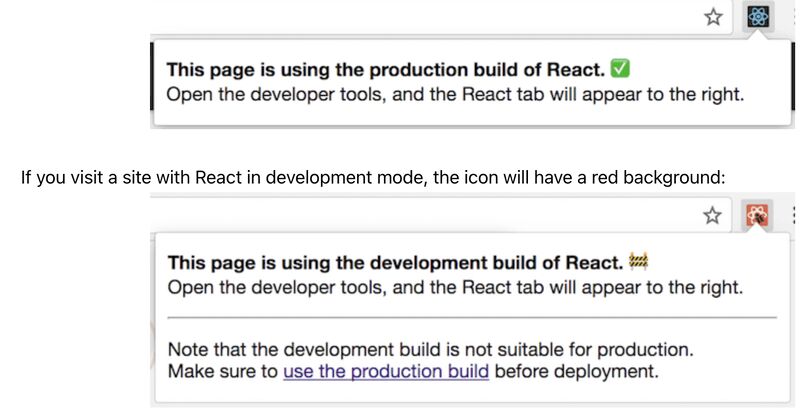This screenshot has height=408, width=800.
Task: Click 'This page is using the development build of React.' heading
Action: [395, 263]
